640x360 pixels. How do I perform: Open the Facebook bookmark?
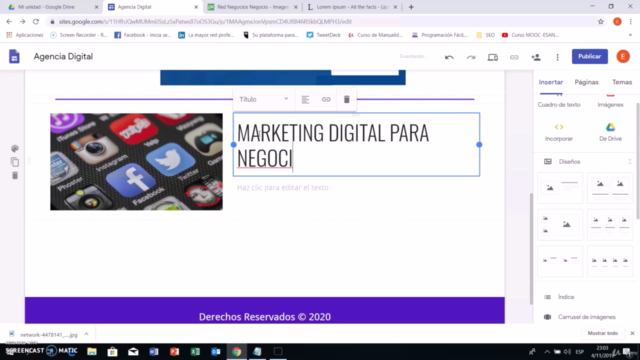point(142,35)
